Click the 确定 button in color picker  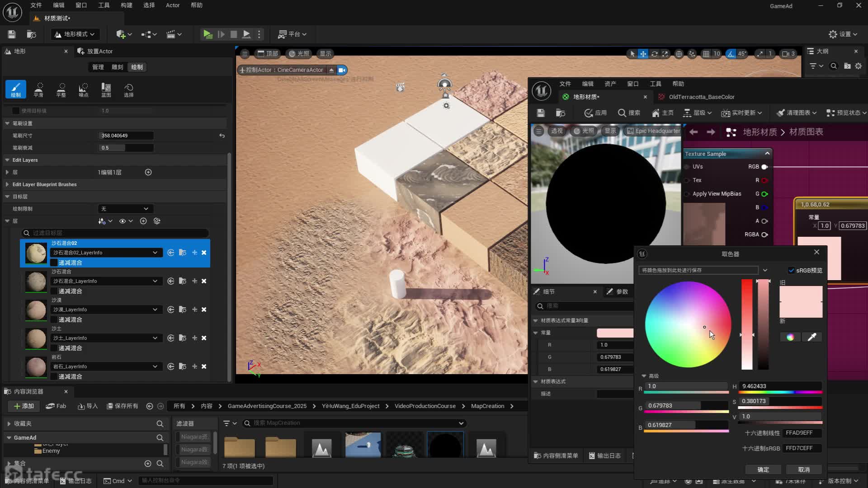763,469
